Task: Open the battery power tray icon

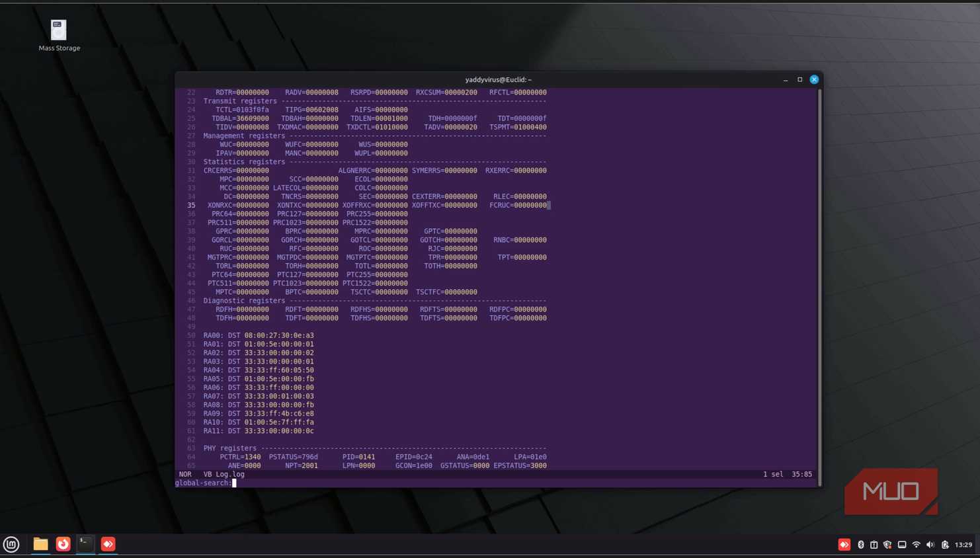Action: [x=945, y=545]
